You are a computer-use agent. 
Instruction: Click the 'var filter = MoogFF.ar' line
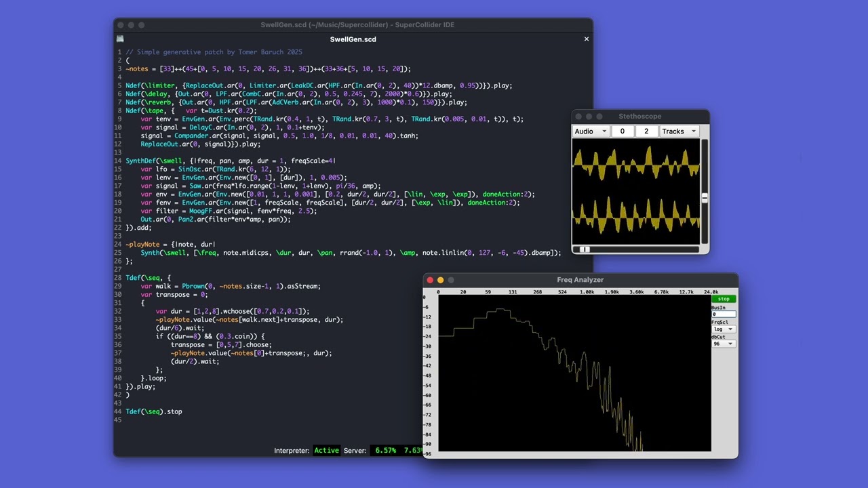(229, 211)
